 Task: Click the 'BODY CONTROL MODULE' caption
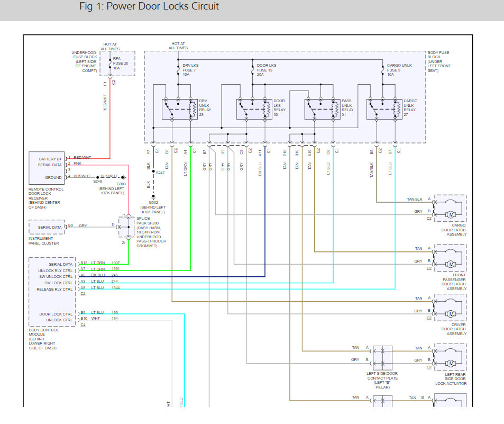coord(44,339)
